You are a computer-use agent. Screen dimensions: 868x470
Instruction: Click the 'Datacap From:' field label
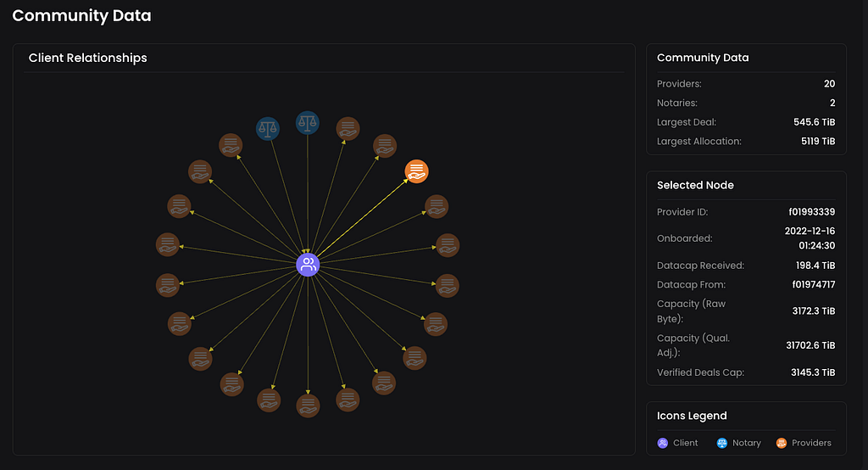click(x=691, y=284)
